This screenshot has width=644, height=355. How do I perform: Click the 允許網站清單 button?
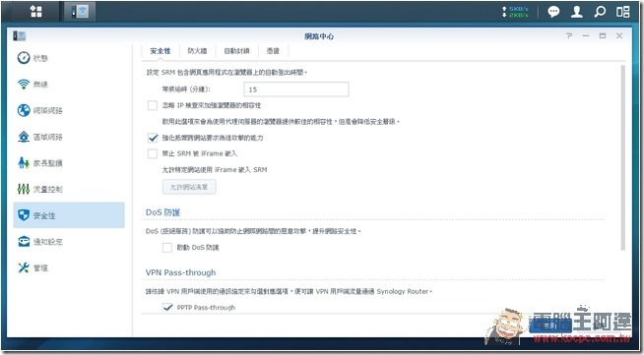[x=189, y=187]
